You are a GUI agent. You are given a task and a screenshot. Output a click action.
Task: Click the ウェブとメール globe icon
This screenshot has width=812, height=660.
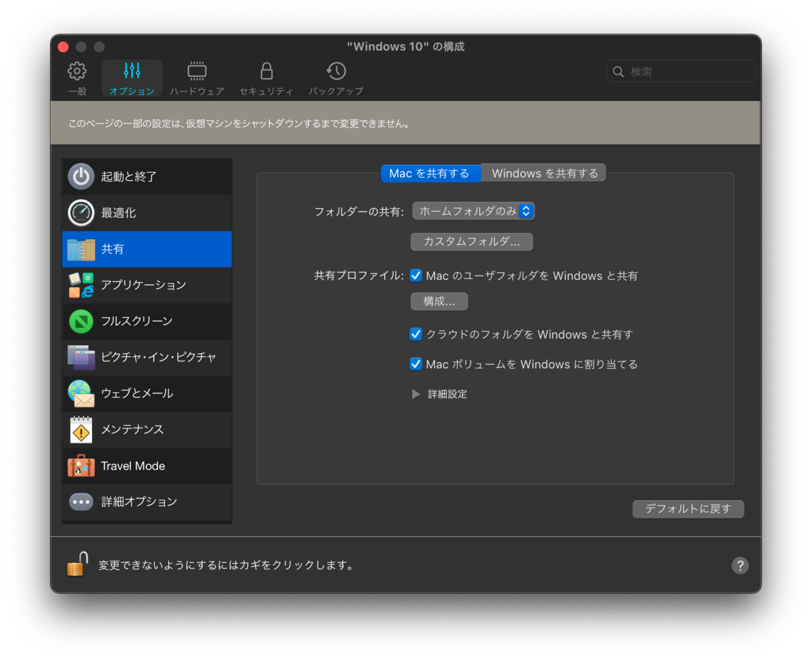tap(81, 393)
